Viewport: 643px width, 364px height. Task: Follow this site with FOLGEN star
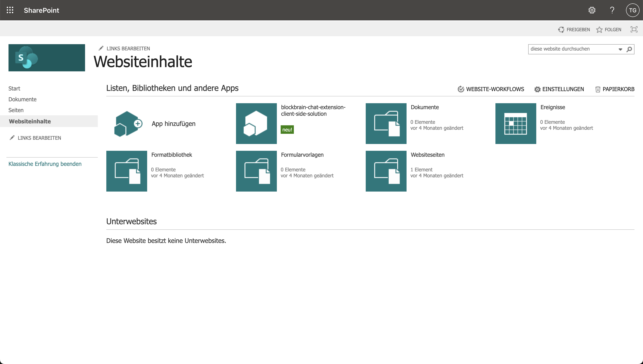click(x=609, y=30)
